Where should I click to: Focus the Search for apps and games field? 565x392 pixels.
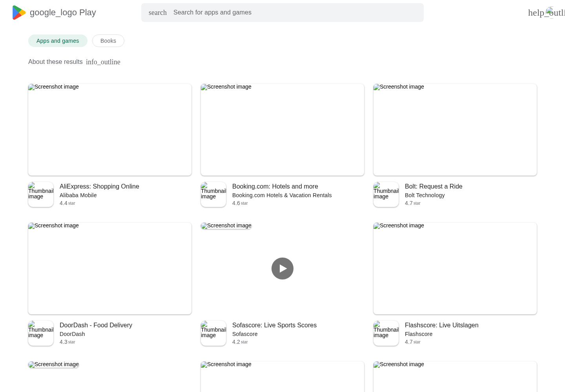(282, 13)
